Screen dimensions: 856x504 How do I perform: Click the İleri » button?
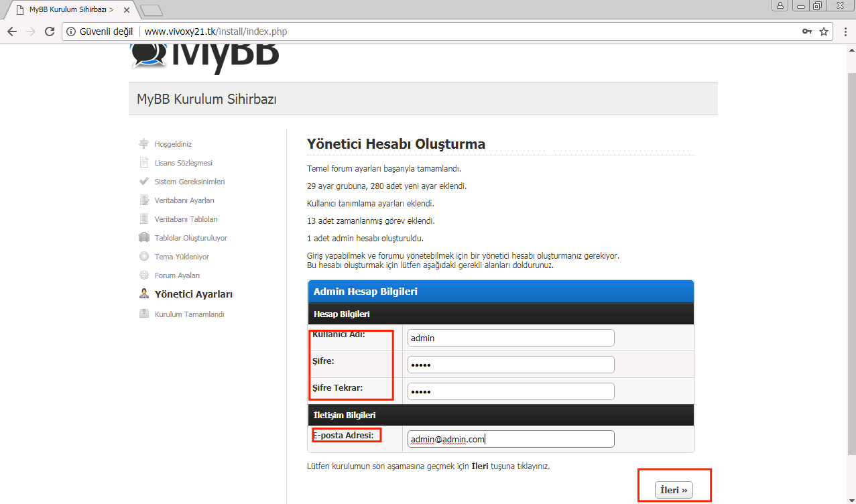[x=674, y=490]
